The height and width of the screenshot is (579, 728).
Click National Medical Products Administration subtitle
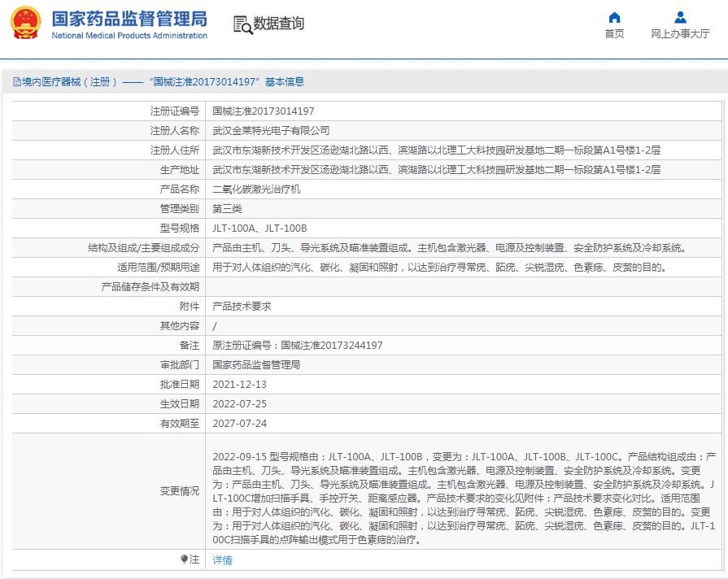129,36
